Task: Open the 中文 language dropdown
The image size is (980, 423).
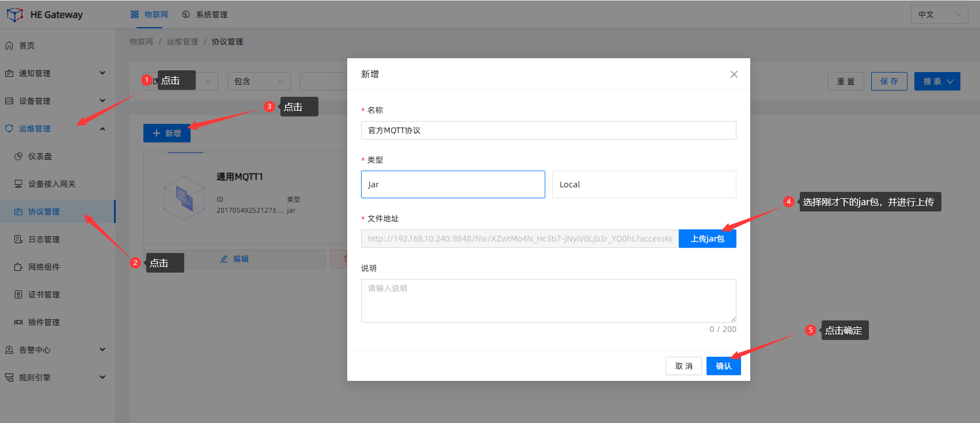Action: point(939,14)
